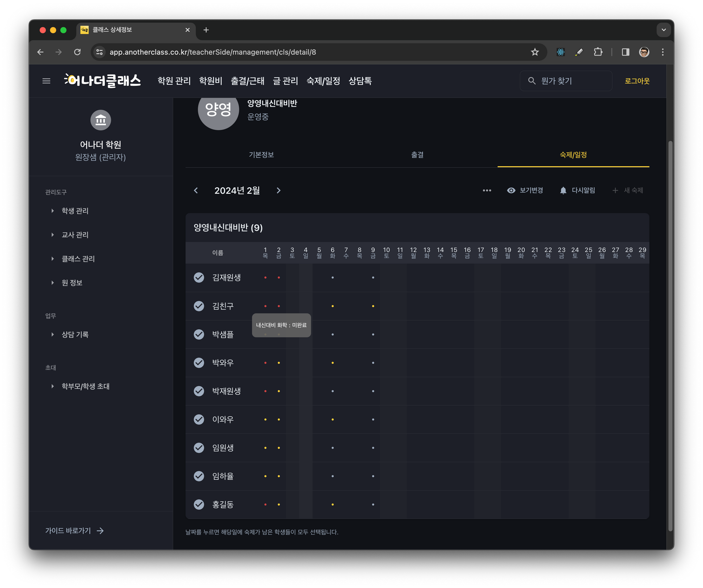Open the Chrome three-dot menu
The image size is (703, 588).
tap(663, 52)
